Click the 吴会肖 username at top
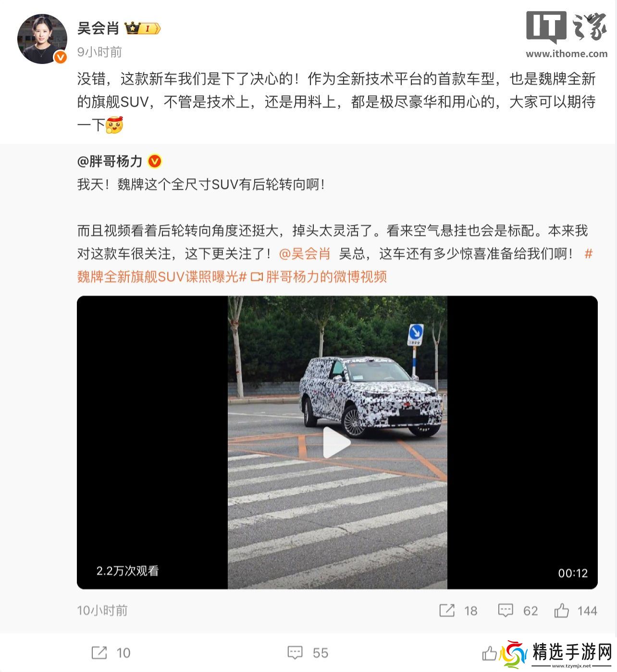Screen dimensions: 617x672 (98, 28)
